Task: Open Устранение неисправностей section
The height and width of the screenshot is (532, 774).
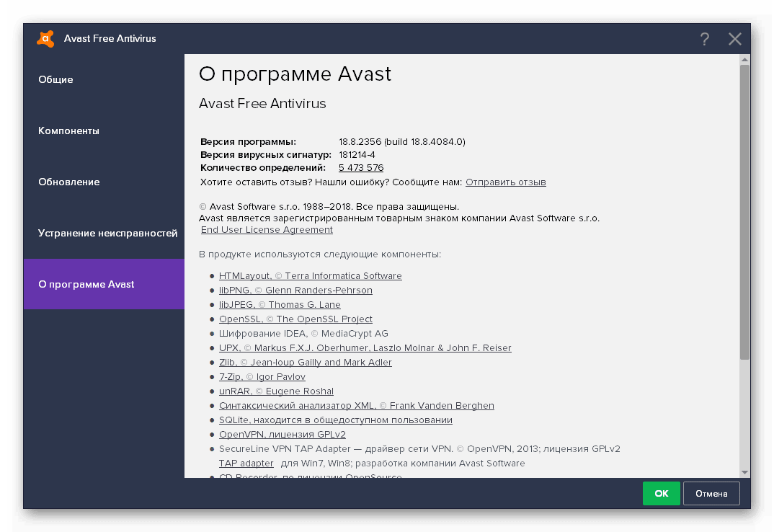Action: tap(107, 233)
